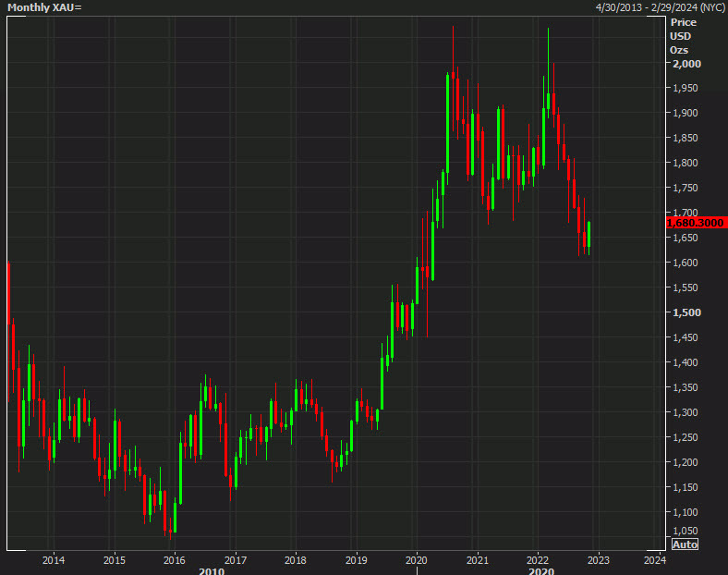Click the USD axis label
The image size is (728, 575).
(680, 36)
